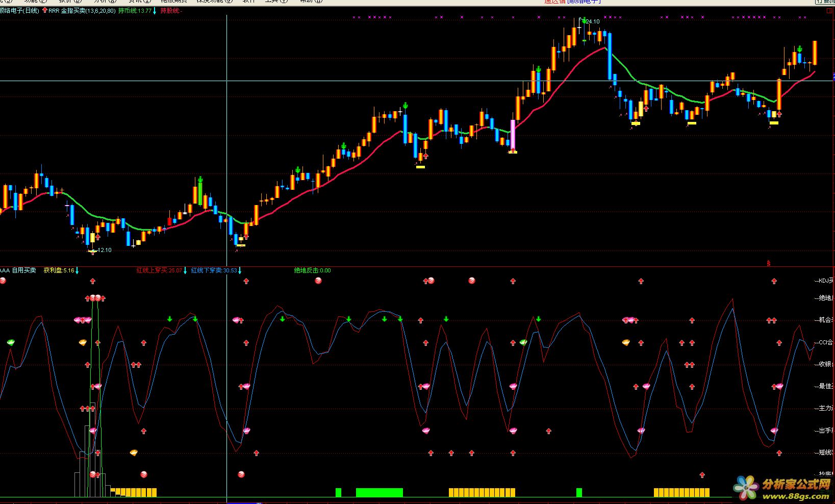The image size is (835, 504).
Task: Click the 红线上穿买:25.07 readout
Action: [x=159, y=270]
